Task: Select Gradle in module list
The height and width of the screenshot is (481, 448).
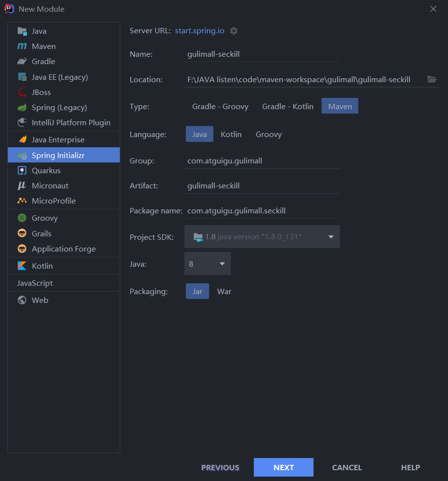Action: (64, 61)
